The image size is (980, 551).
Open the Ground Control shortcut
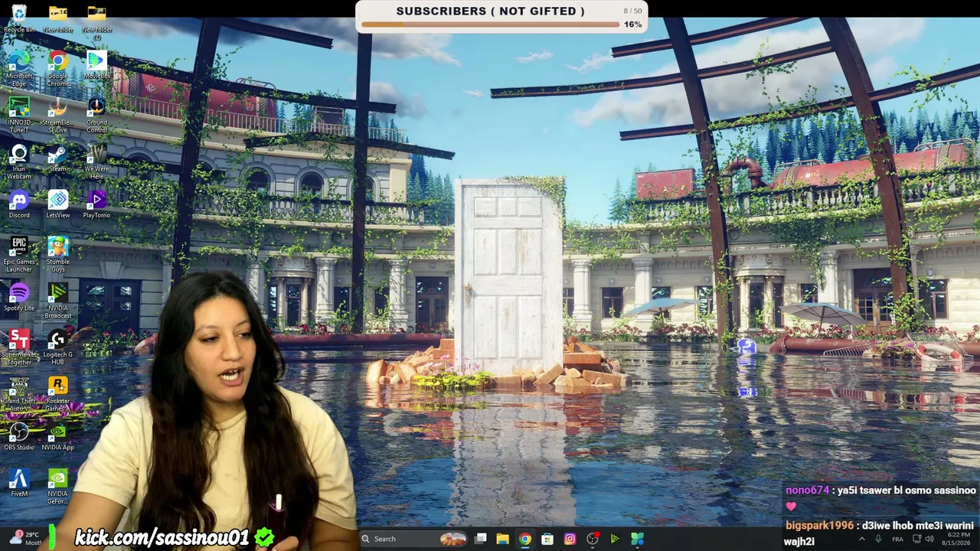(x=96, y=115)
